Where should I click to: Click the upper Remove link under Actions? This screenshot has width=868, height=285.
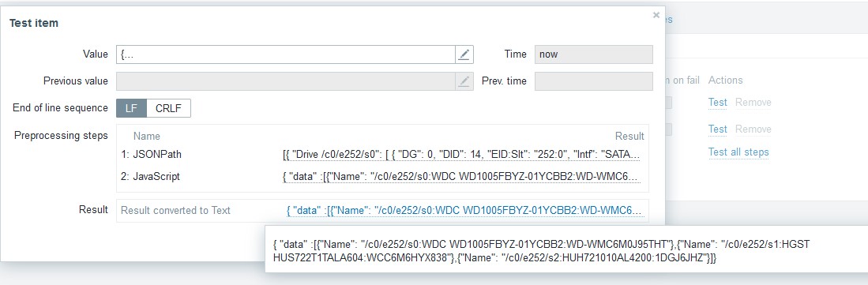click(753, 103)
